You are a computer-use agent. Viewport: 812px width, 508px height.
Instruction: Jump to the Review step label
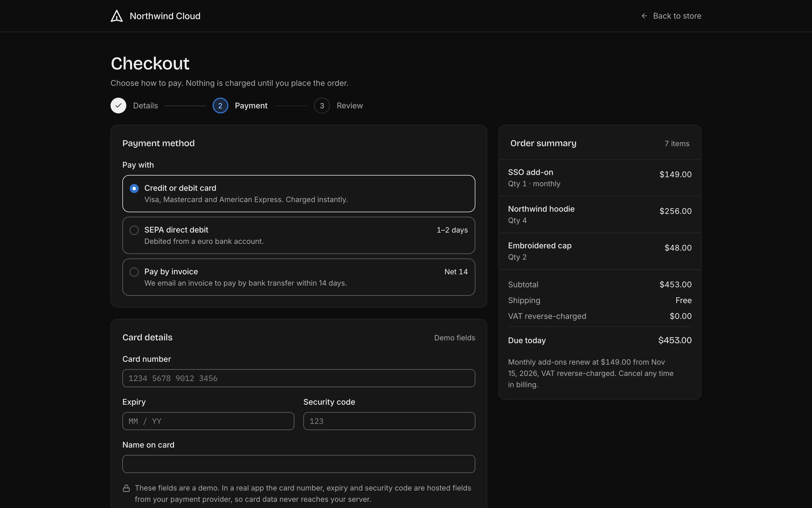click(x=350, y=106)
